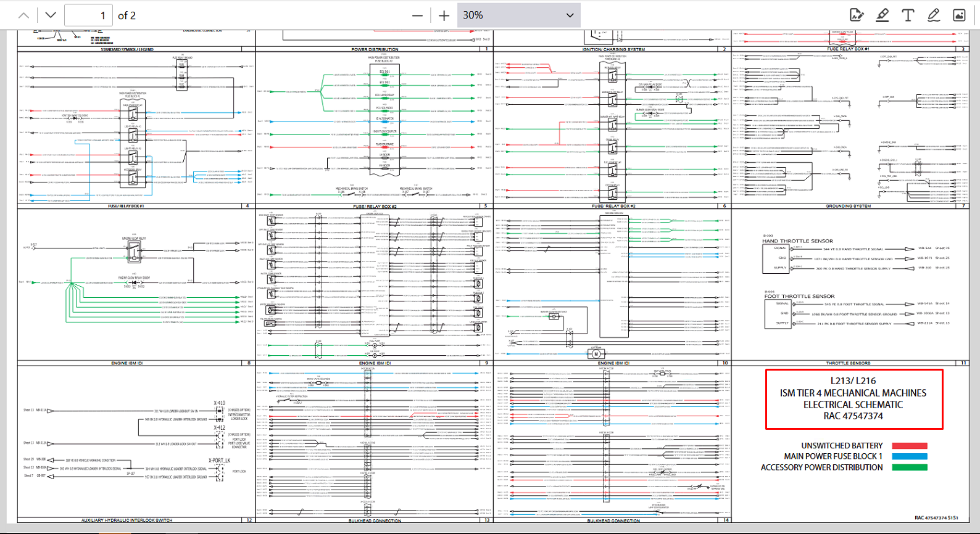Click the Hand Throttle Sensor heading

797,241
